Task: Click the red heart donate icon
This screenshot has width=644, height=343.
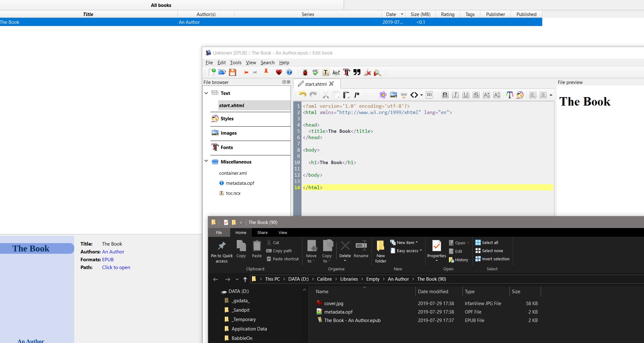Action: click(279, 72)
